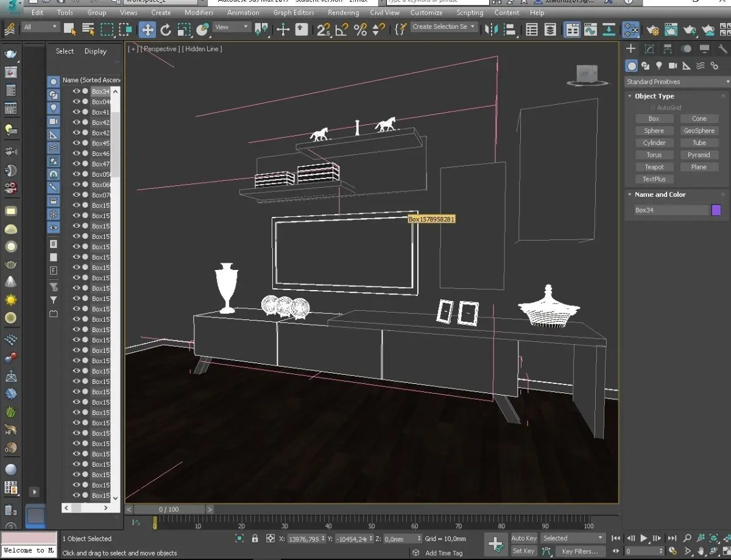Create a Teapot primitive
731x560 pixels.
tap(654, 167)
